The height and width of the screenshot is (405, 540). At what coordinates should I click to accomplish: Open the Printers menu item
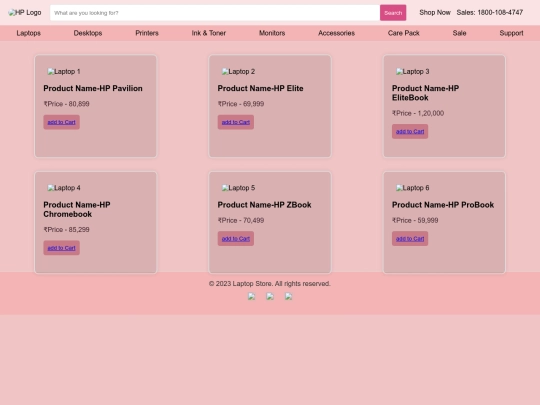[x=147, y=33]
